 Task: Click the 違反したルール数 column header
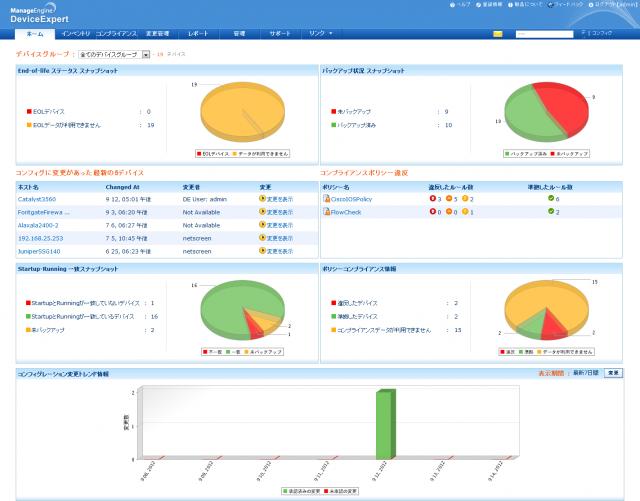coord(451,187)
